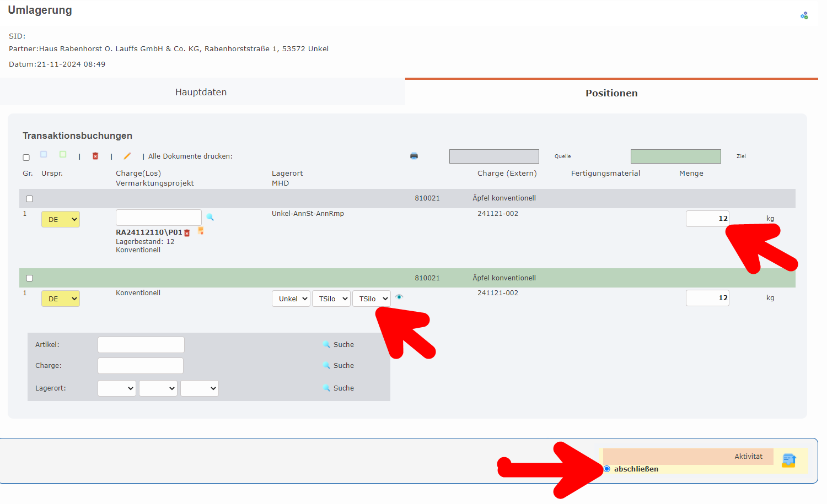The height and width of the screenshot is (504, 827).
Task: Open the DE origin dropdown in source row
Action: (61, 219)
